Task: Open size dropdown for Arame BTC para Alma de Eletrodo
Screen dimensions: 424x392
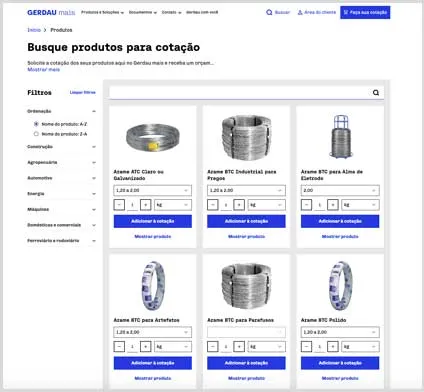Action: coord(340,190)
